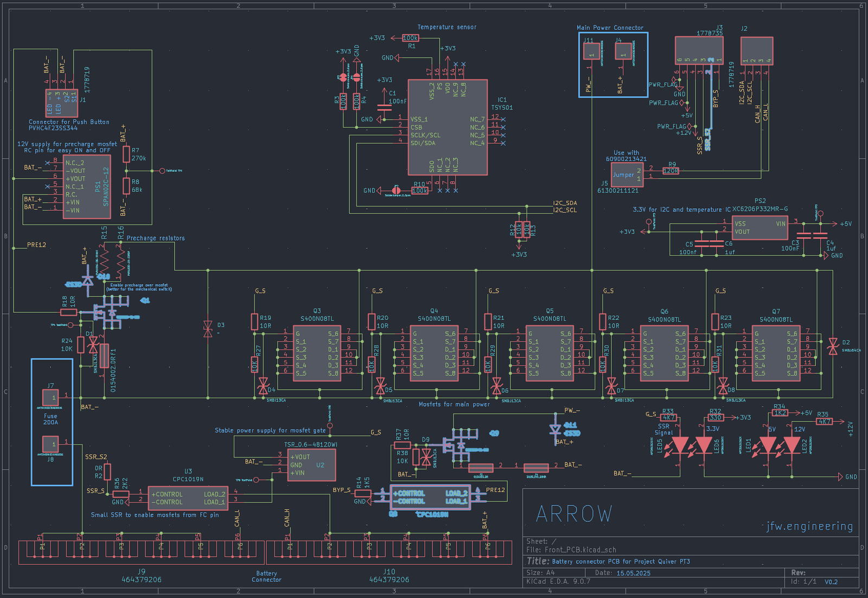
Task: Click the ARROW logo text in title block
Action: coord(575,514)
